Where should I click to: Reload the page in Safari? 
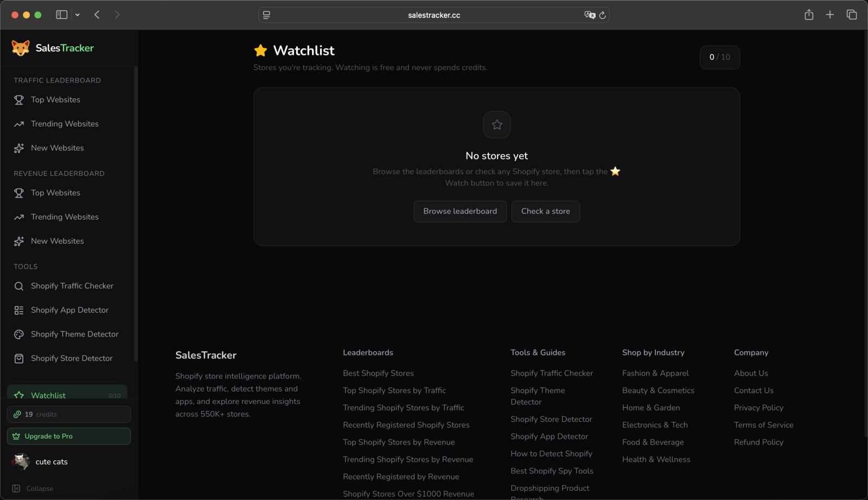pyautogui.click(x=602, y=15)
